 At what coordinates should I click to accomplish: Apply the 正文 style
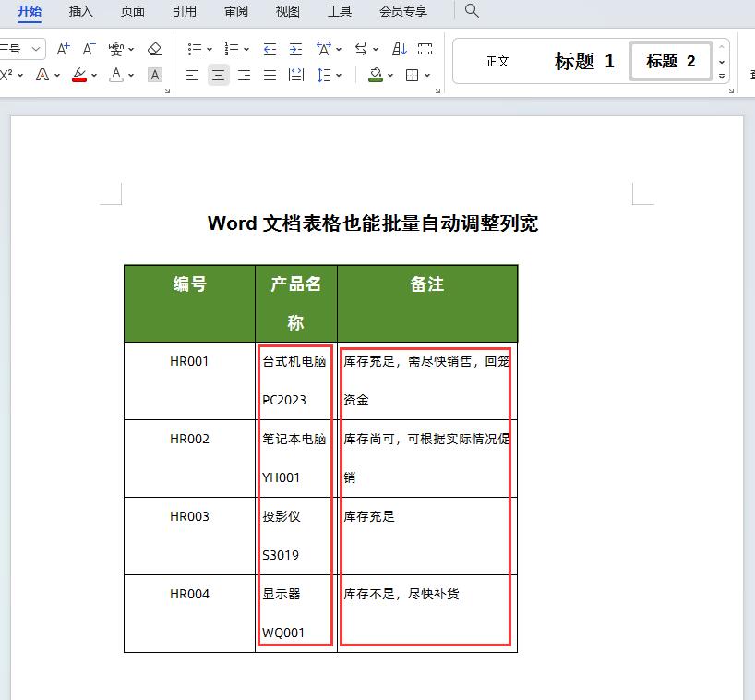coord(497,61)
